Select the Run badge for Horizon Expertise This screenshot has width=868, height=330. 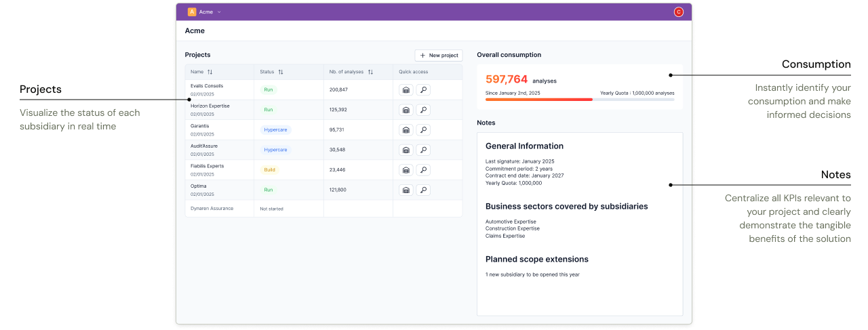[x=269, y=110]
